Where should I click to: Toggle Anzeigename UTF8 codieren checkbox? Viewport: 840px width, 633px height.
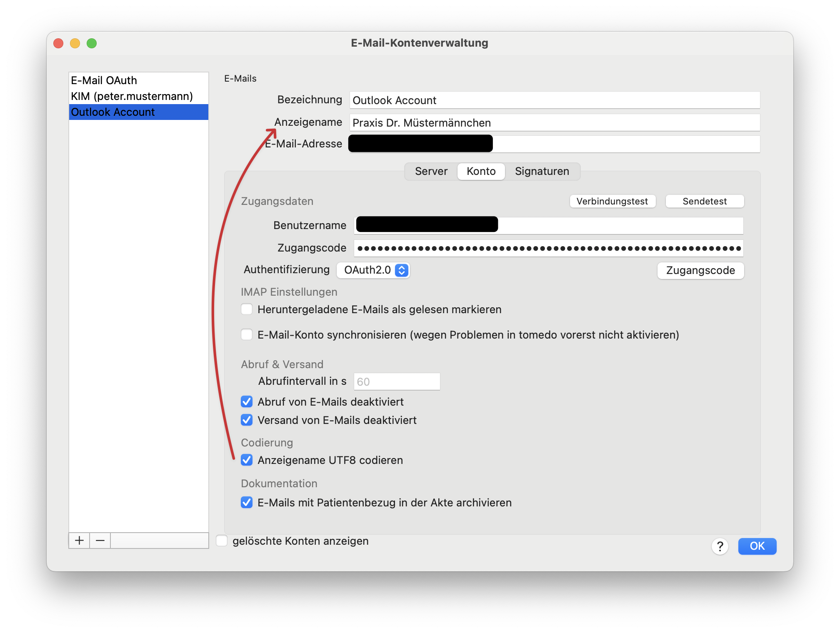coord(247,460)
